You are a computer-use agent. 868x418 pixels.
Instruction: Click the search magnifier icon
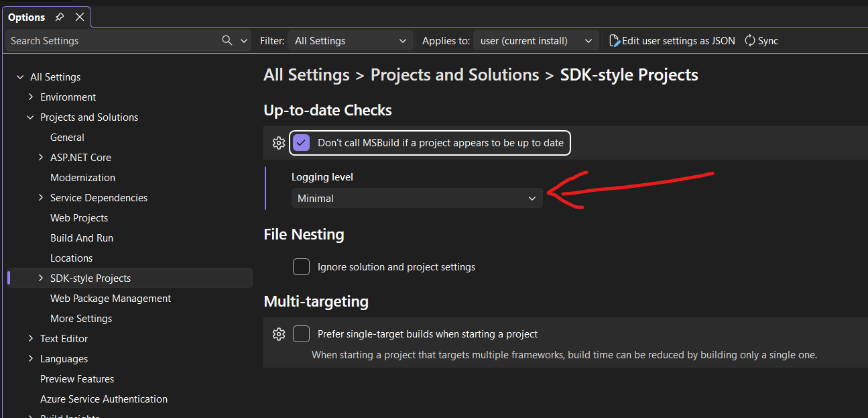[227, 40]
